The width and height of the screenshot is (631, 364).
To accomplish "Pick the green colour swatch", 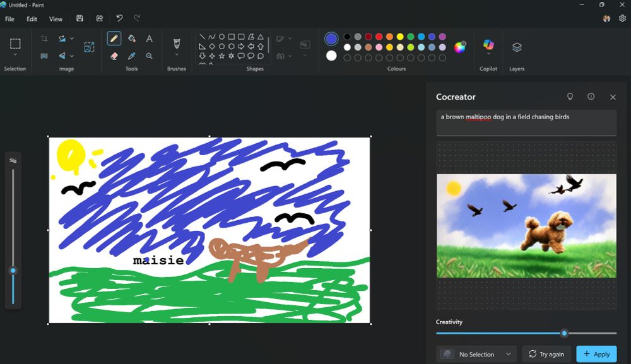I will [x=411, y=37].
